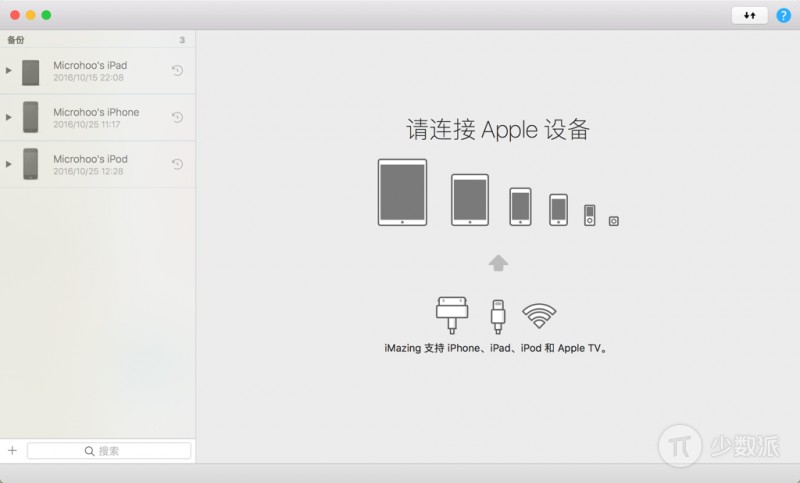
Task: Select Microhoo's iPad device thumbnail
Action: coord(31,72)
